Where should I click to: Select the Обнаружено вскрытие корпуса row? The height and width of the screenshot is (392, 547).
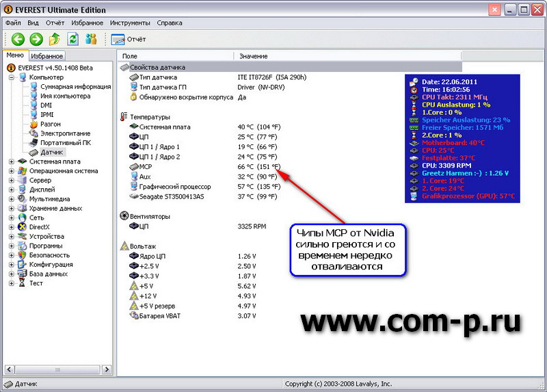pos(188,97)
